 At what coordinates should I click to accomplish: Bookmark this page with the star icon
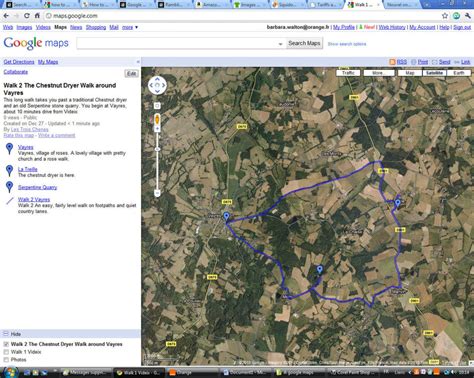point(445,16)
